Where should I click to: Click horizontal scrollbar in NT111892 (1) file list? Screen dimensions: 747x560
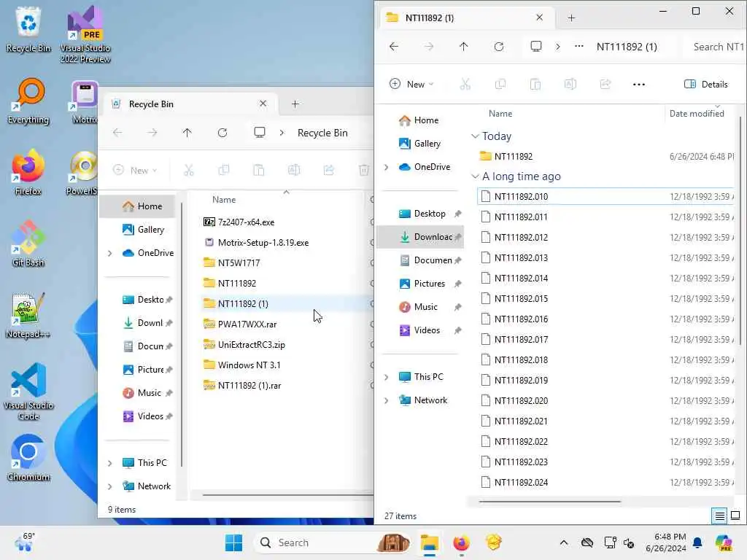click(x=549, y=501)
